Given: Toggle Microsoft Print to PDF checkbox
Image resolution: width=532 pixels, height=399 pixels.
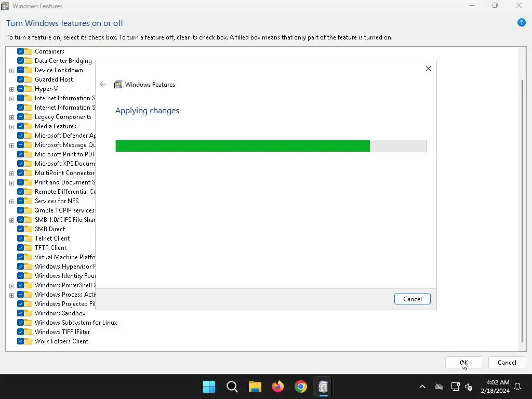Looking at the screenshot, I should [20, 154].
